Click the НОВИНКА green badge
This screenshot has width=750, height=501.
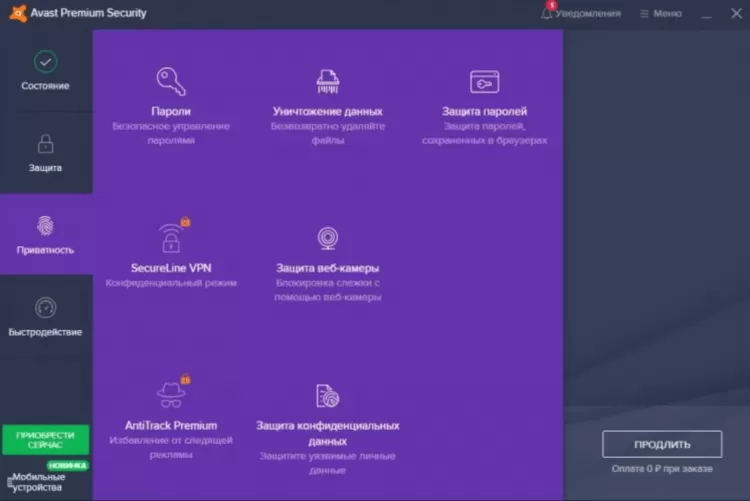[x=67, y=465]
